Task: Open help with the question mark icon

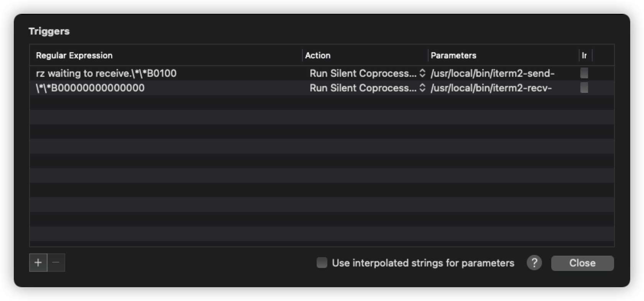Action: click(x=534, y=263)
